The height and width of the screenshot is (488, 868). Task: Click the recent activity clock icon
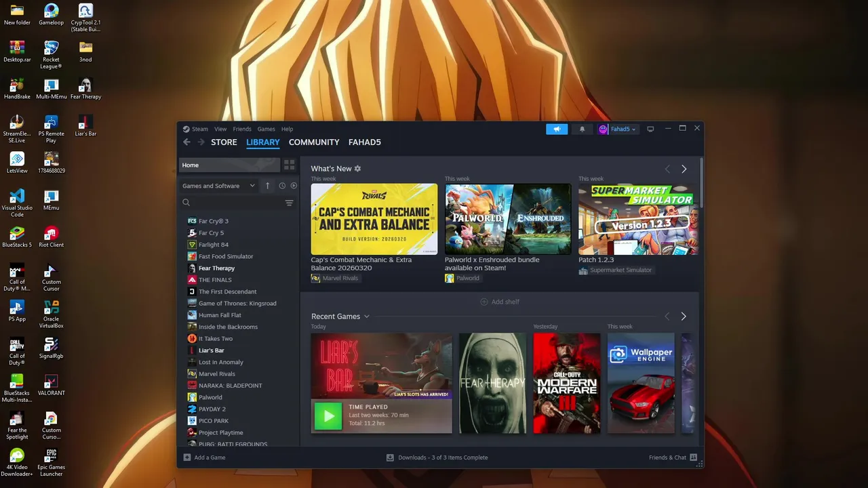[x=282, y=186]
